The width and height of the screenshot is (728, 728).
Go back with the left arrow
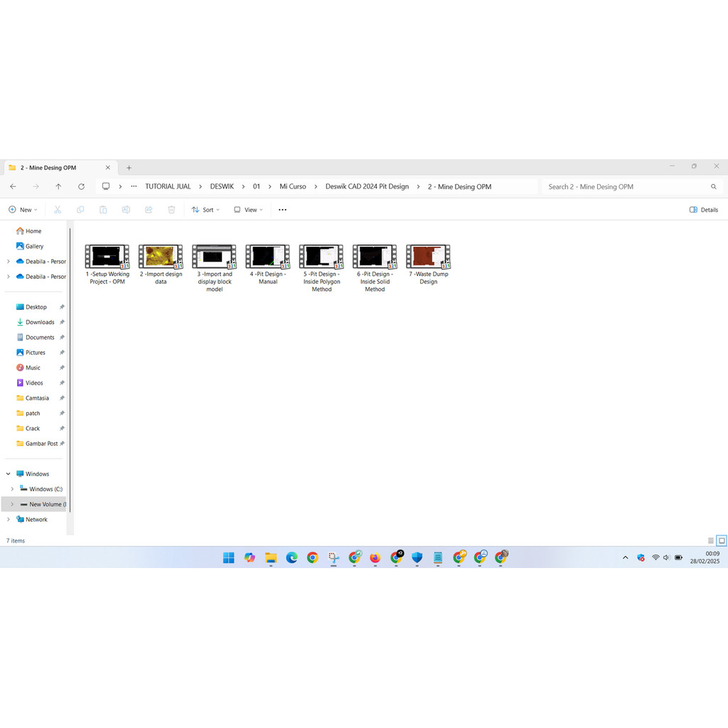point(13,187)
